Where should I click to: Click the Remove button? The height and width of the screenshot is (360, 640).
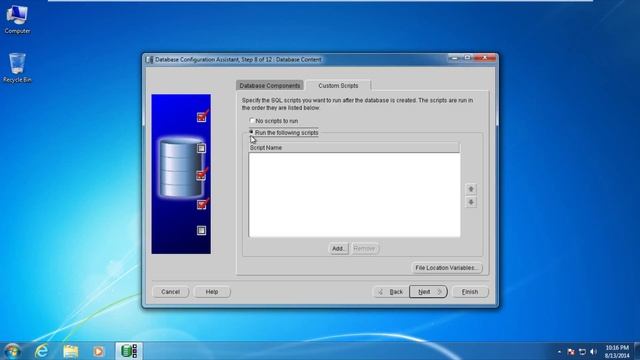[364, 248]
